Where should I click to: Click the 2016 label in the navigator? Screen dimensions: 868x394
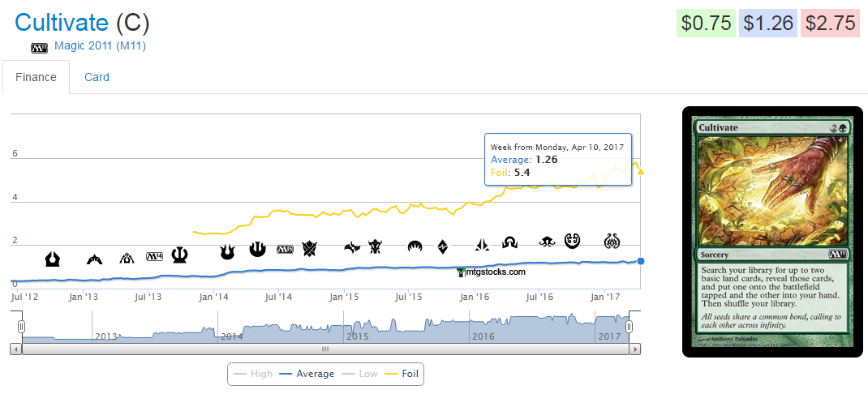(483, 336)
